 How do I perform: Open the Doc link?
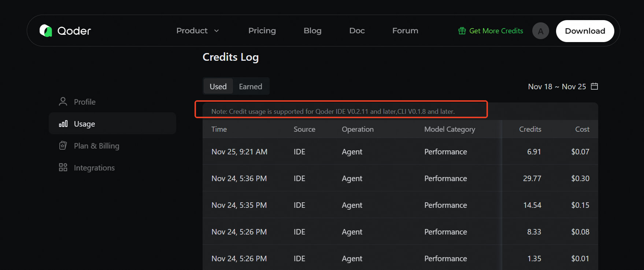[x=357, y=31]
